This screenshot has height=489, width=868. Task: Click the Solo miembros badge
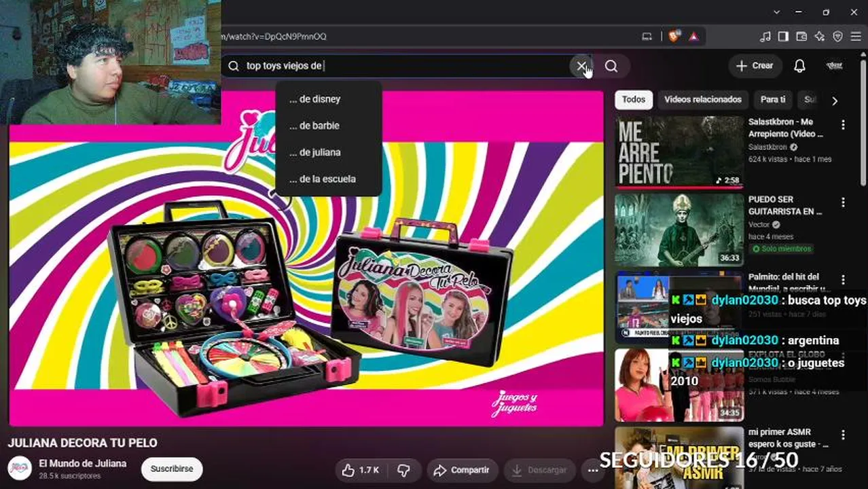coord(781,249)
